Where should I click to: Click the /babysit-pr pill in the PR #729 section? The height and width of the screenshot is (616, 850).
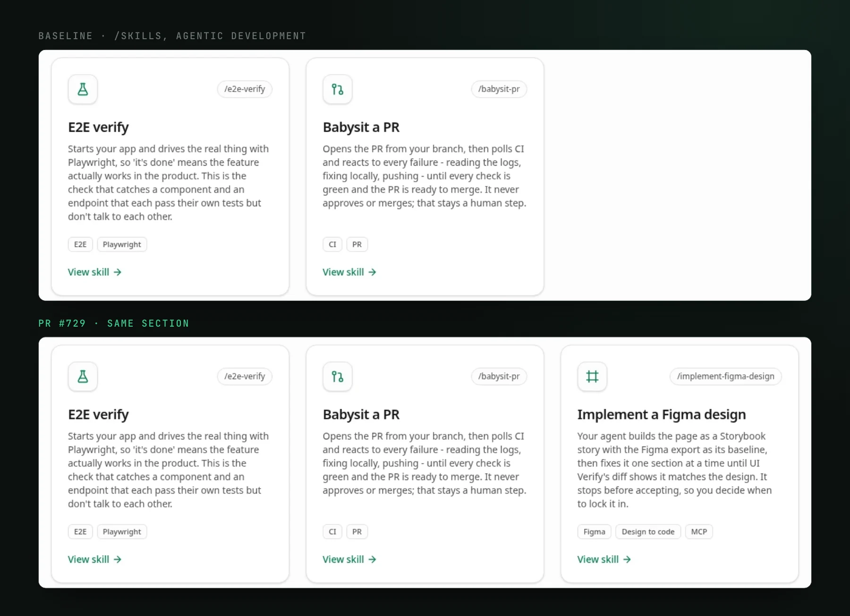pyautogui.click(x=499, y=376)
